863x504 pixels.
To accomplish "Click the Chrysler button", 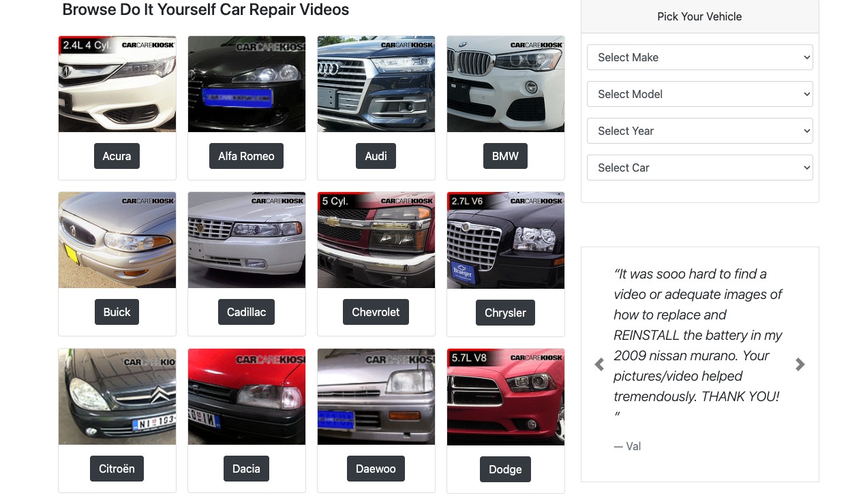I will point(505,313).
